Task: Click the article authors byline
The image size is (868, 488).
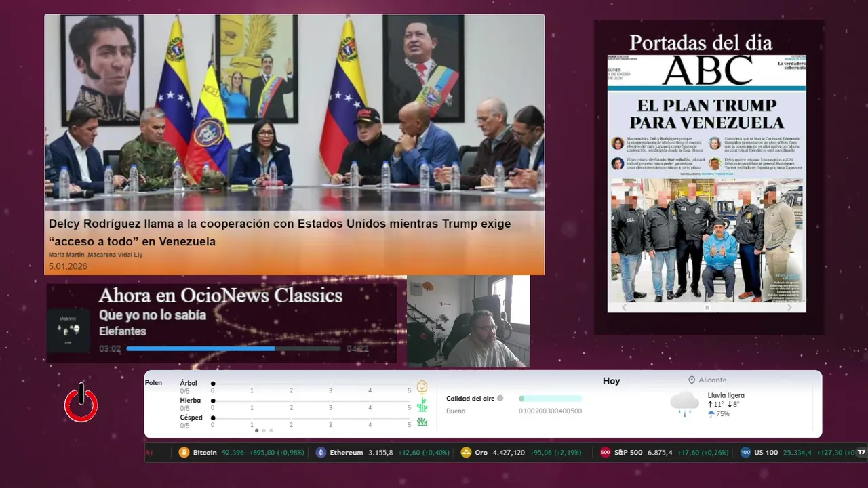Action: click(x=96, y=255)
